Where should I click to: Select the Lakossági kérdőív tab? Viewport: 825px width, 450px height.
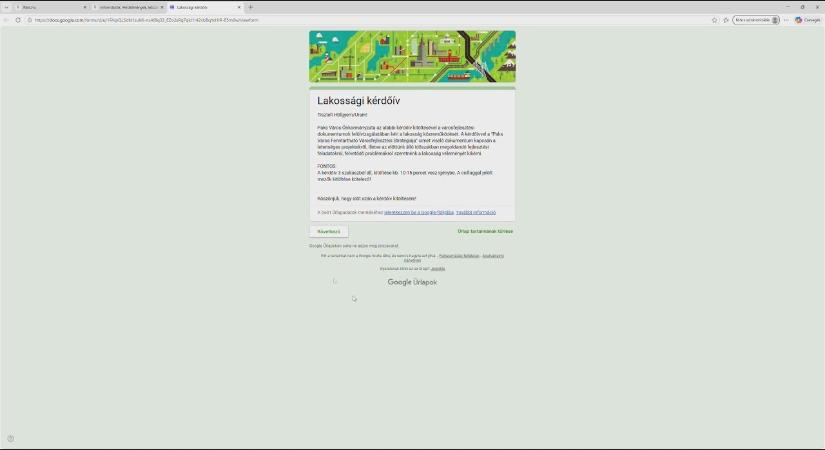[x=205, y=7]
